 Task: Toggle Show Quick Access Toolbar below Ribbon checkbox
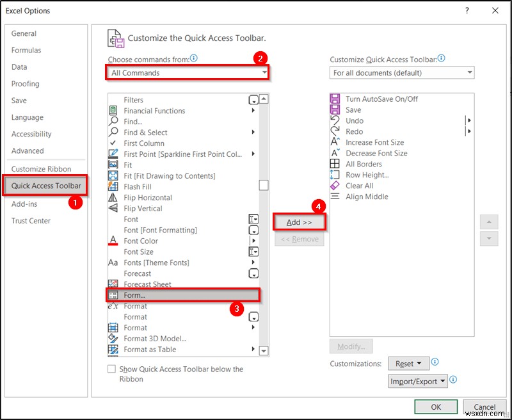point(111,369)
